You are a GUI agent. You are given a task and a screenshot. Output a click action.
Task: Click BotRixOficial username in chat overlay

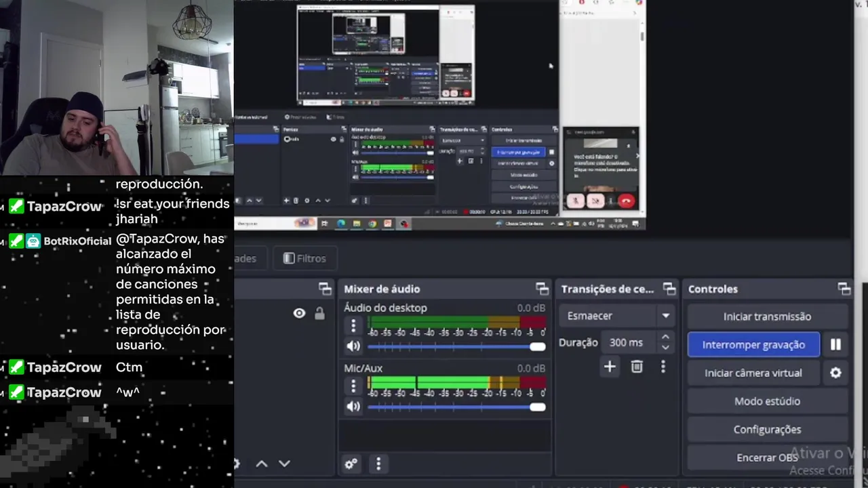click(77, 241)
